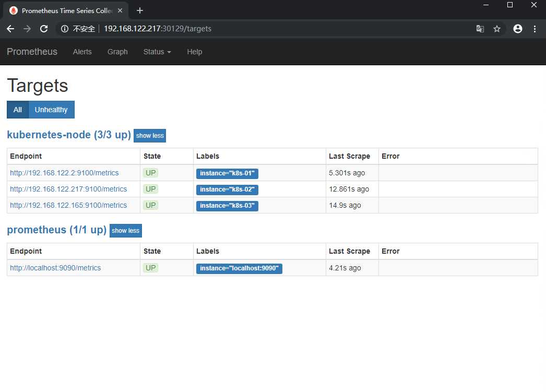Click the browser forward arrow
The image size is (546, 392).
pos(27,29)
